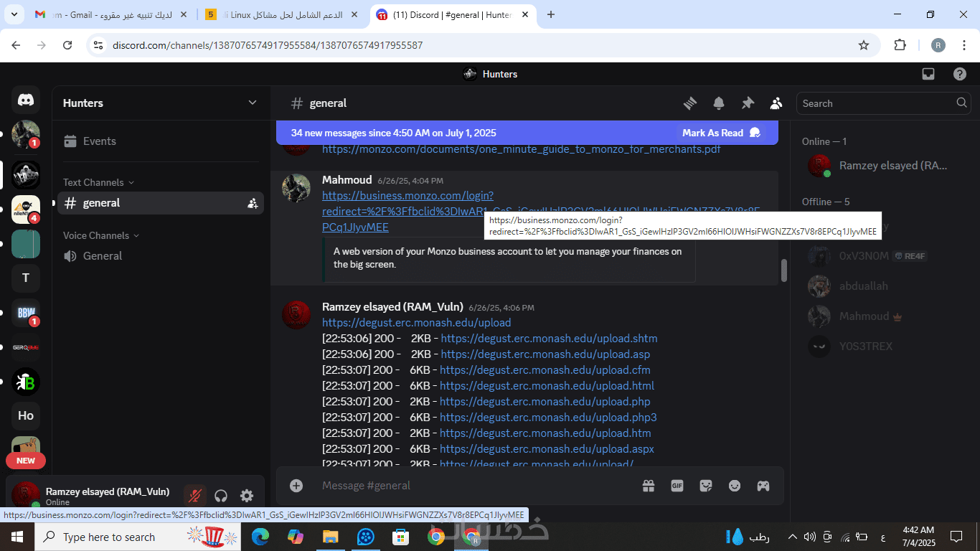Create invite icon next to general channel
This screenshot has width=980, height=551.
tap(253, 203)
